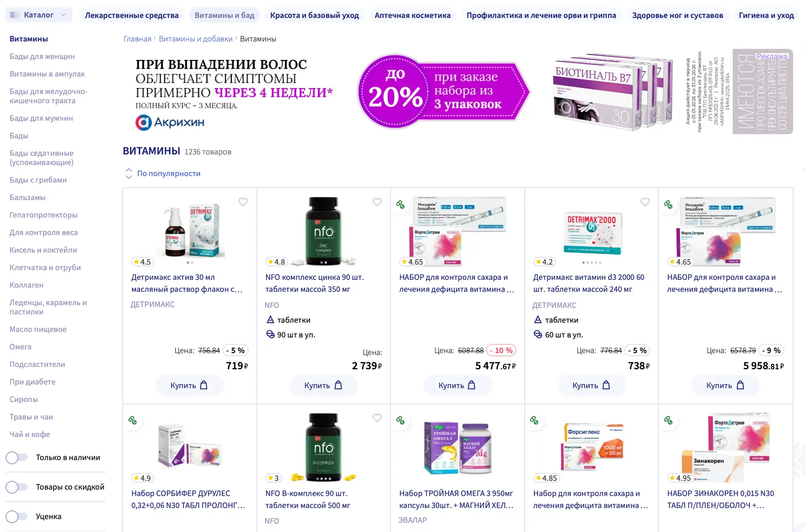Viewport: 806px width, 532px height.
Task: Buy NFO комплекс цинка with Купить button
Action: [x=323, y=385]
